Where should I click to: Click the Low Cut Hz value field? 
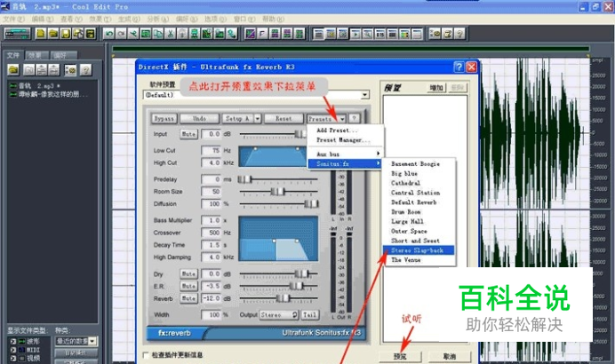click(212, 150)
